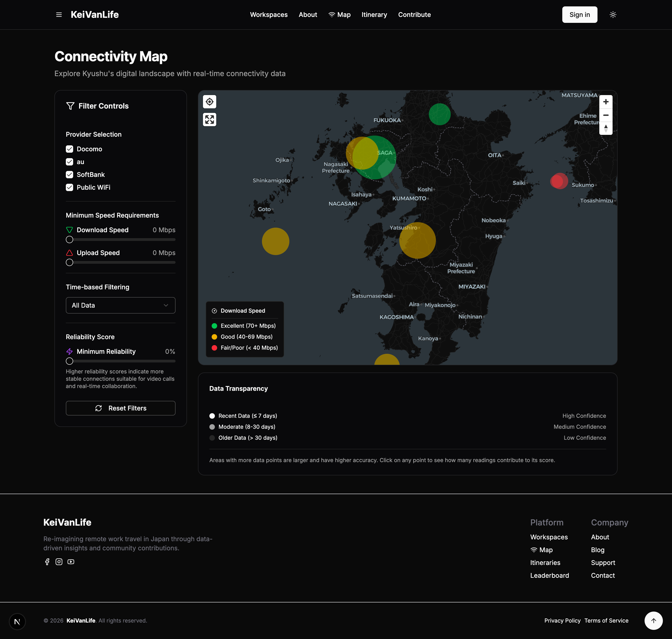Click the green Excellent legend swatch
The image size is (672, 639).
point(214,326)
